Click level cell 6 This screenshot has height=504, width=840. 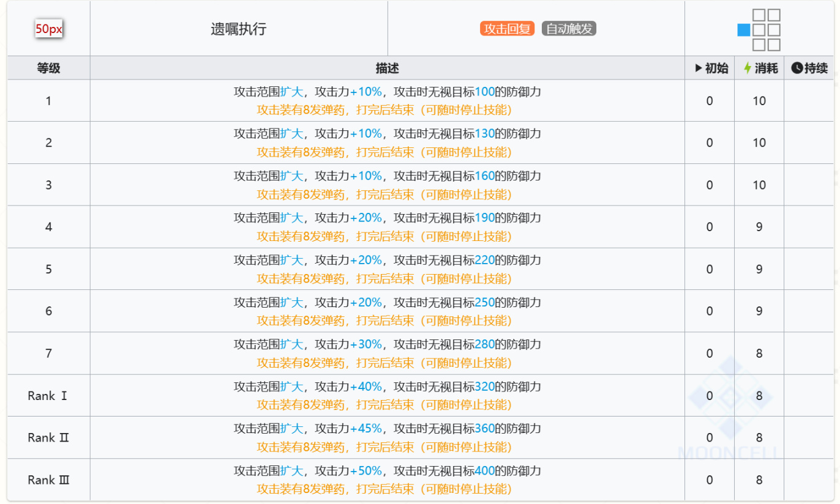[x=48, y=311]
